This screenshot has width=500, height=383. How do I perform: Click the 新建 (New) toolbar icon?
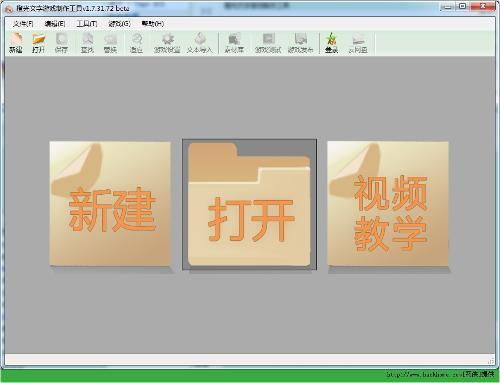(x=16, y=43)
